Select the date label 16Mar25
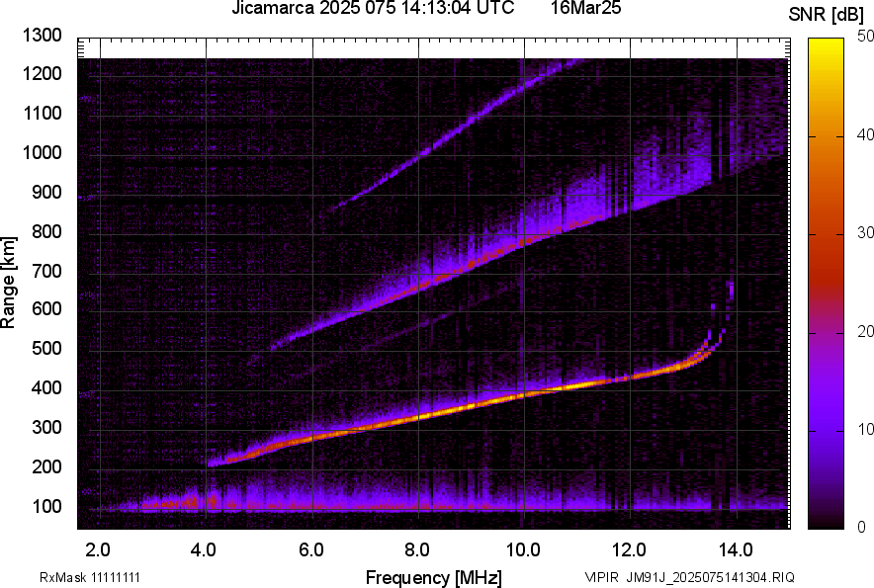Screen dimensions: 874x588 pyautogui.click(x=585, y=10)
